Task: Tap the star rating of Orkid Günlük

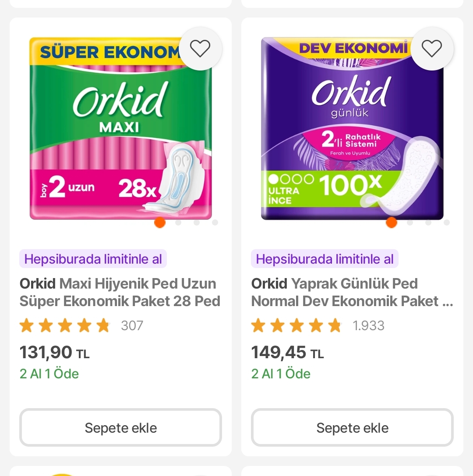Action: (x=296, y=326)
